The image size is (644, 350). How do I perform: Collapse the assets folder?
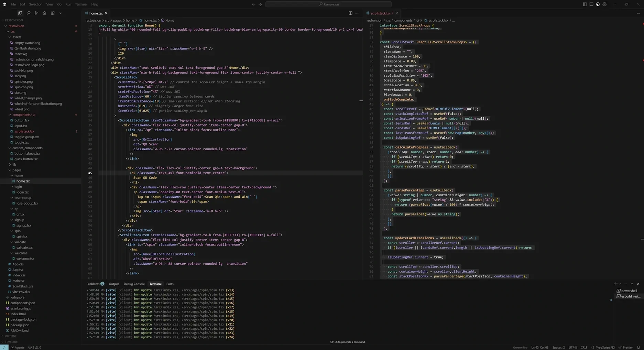[17, 37]
